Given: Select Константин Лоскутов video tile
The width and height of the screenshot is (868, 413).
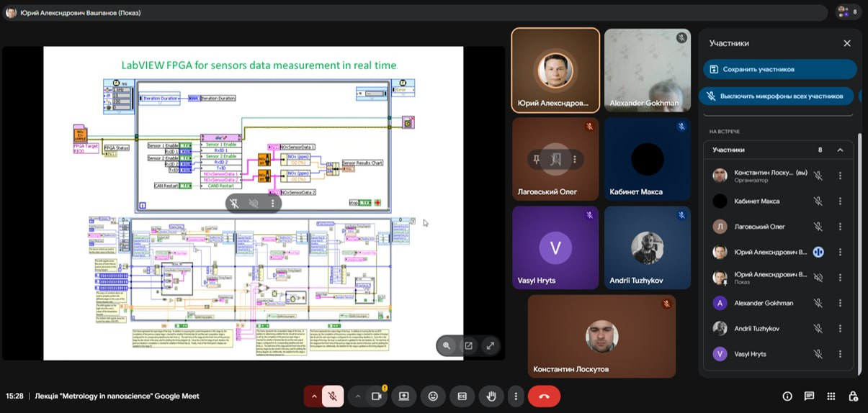Looking at the screenshot, I should pyautogui.click(x=601, y=336).
